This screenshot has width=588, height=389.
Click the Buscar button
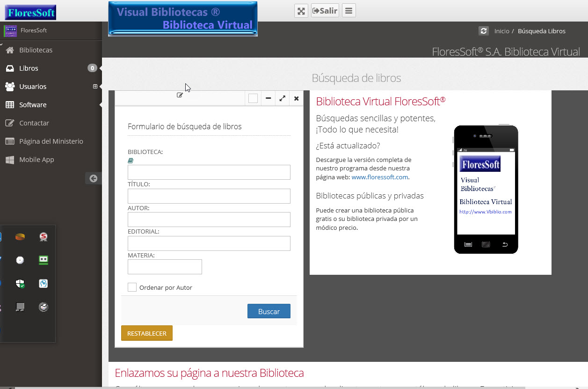point(269,311)
